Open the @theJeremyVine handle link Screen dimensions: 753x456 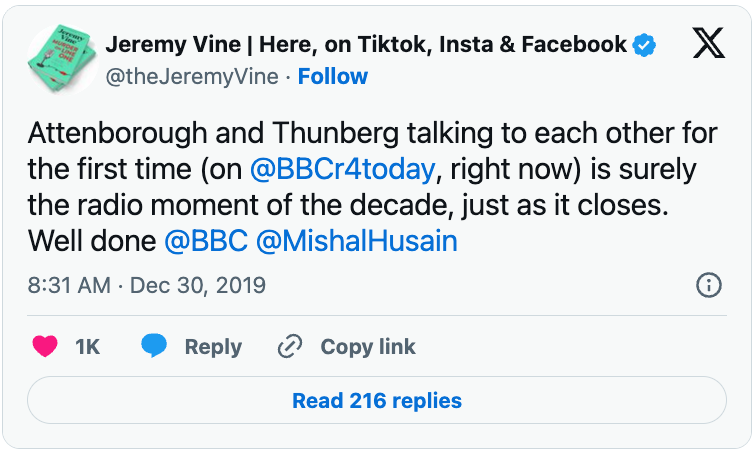pos(191,77)
